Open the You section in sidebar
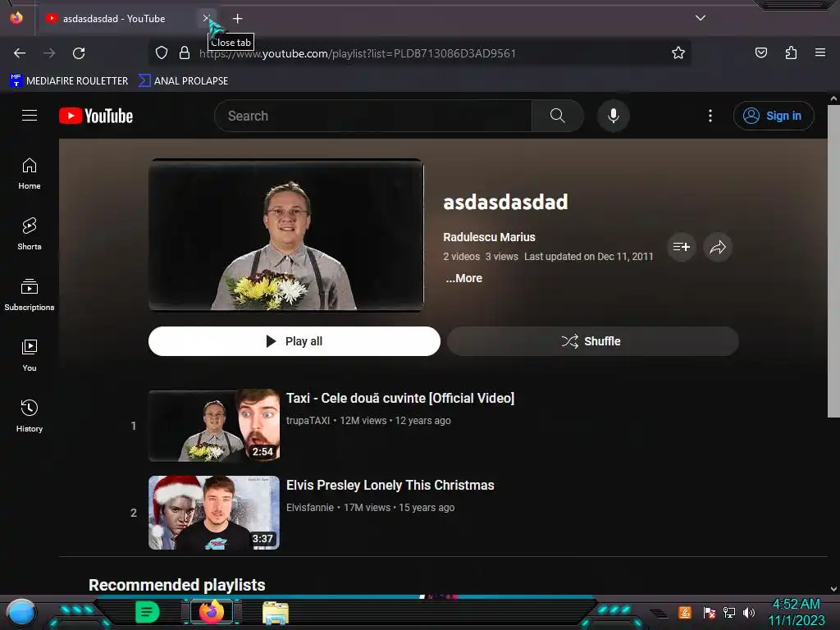Screen dimensions: 840x630 tap(30, 356)
